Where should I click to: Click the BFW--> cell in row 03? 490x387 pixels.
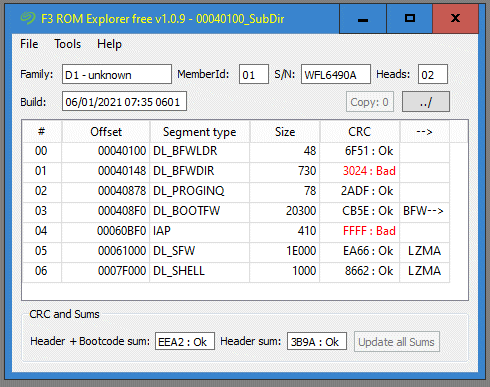pyautogui.click(x=424, y=211)
